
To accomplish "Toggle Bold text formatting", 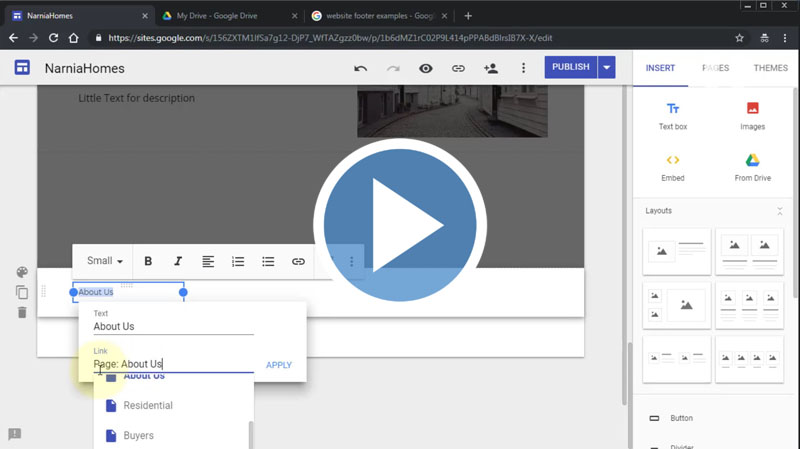I will pos(148,261).
